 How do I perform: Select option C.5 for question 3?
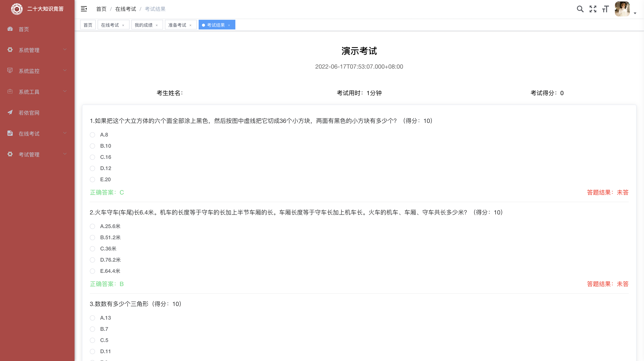(92, 340)
